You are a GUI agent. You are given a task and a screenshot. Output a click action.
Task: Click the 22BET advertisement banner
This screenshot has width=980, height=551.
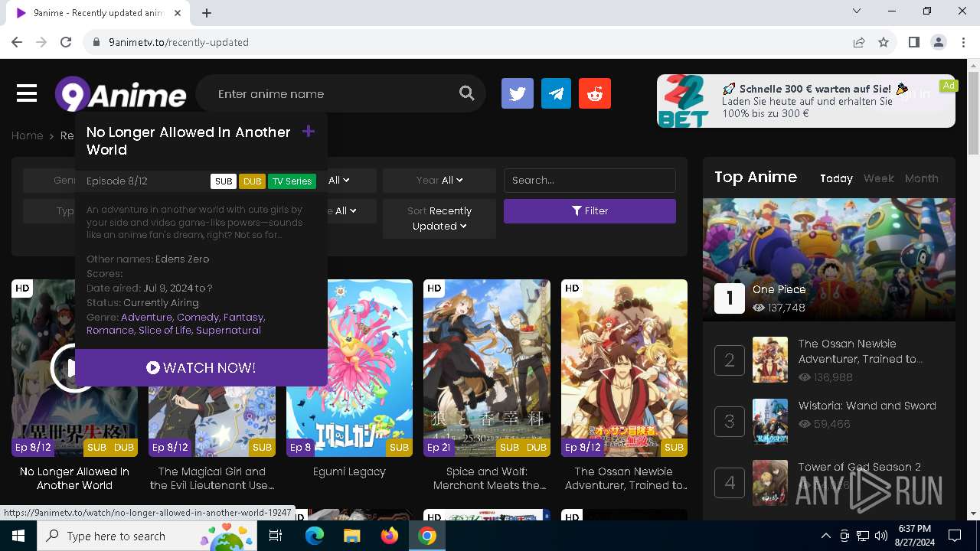pyautogui.click(x=806, y=101)
